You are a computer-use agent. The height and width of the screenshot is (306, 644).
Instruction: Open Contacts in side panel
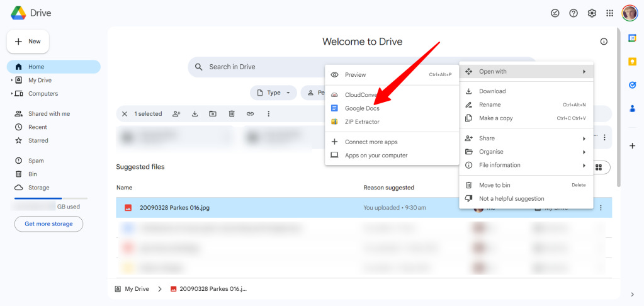[633, 109]
